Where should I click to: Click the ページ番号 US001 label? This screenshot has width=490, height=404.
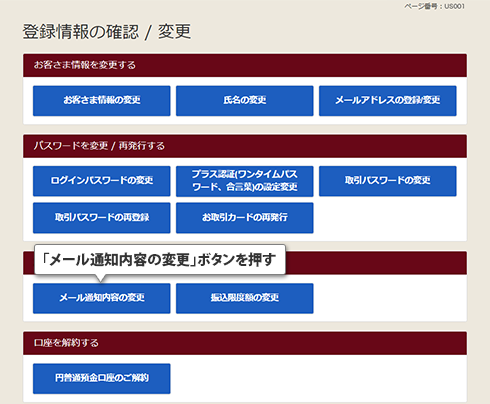pyautogui.click(x=435, y=6)
